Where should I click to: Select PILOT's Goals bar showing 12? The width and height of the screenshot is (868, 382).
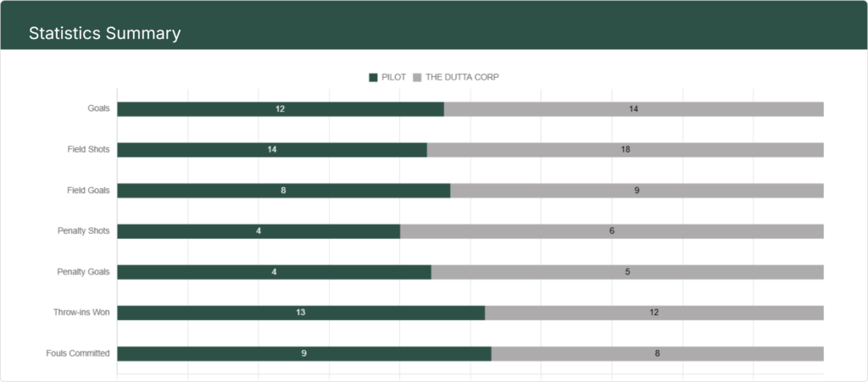pyautogui.click(x=280, y=109)
